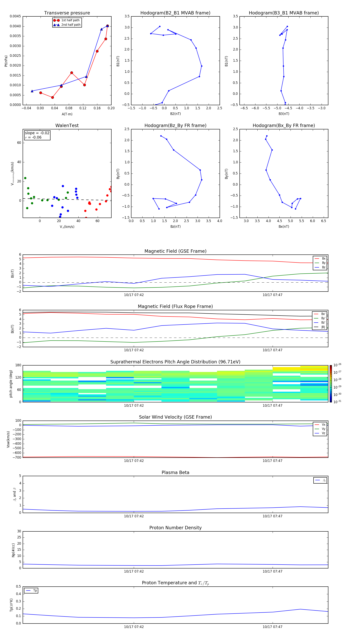351x644 pixels.
Task: Click the "Proton Temperature and Te/Tp" title
Action: (175, 583)
